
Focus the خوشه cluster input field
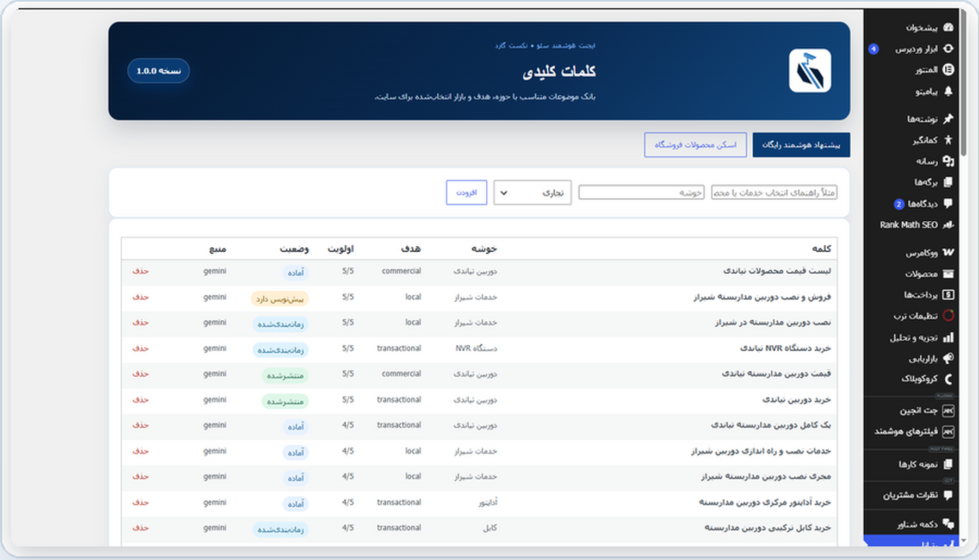(x=641, y=192)
